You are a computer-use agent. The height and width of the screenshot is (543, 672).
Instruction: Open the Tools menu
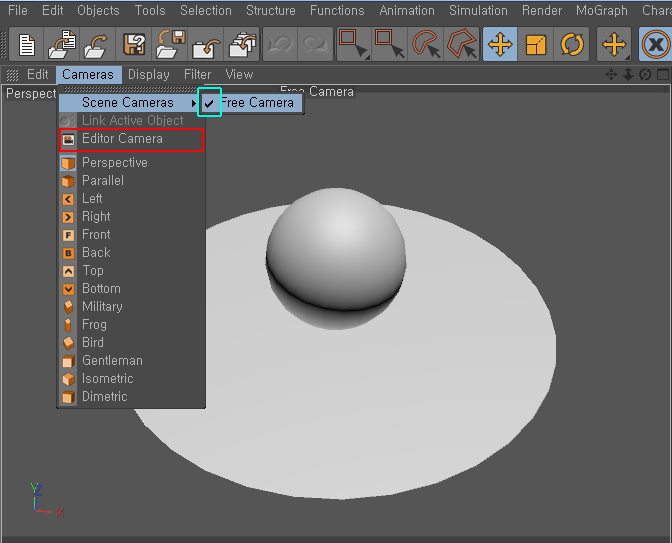[x=150, y=10]
